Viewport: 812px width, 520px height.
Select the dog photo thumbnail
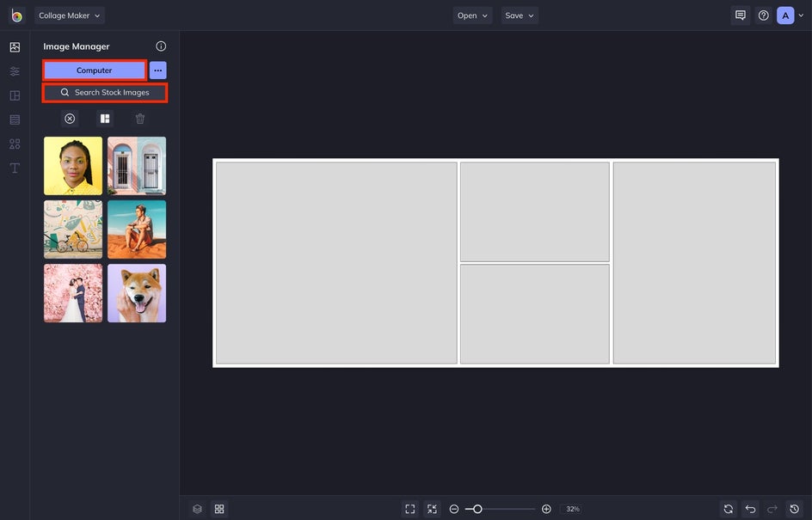click(137, 293)
